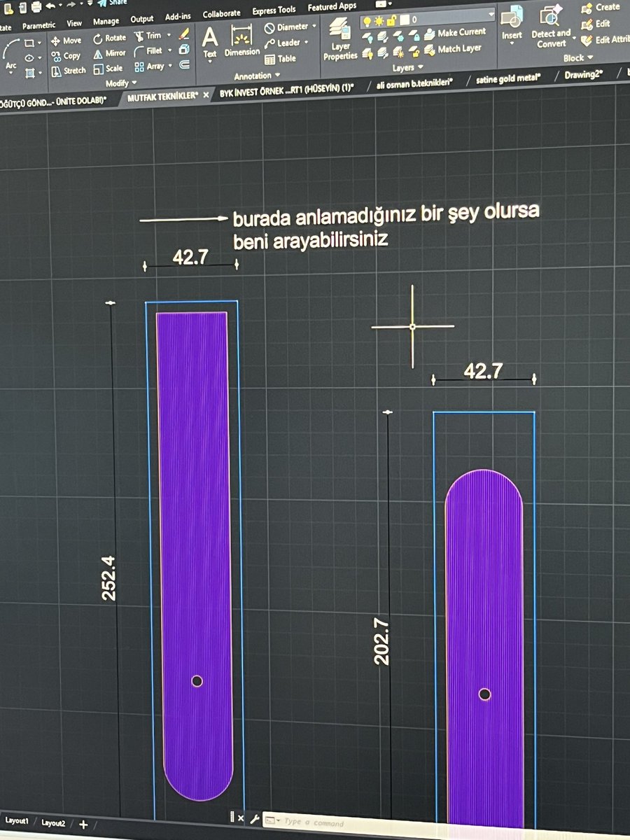This screenshot has height=840, width=630.
Task: Select the Trim tool
Action: (x=148, y=36)
